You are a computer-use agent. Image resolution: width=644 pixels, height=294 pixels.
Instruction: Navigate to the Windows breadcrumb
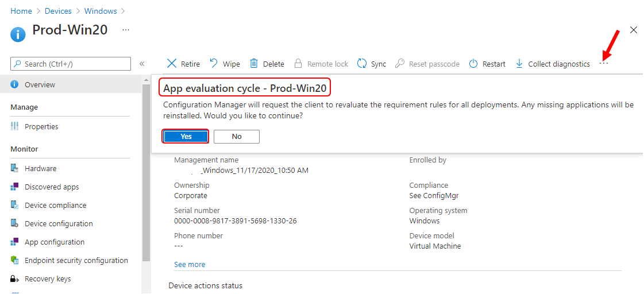(x=101, y=11)
